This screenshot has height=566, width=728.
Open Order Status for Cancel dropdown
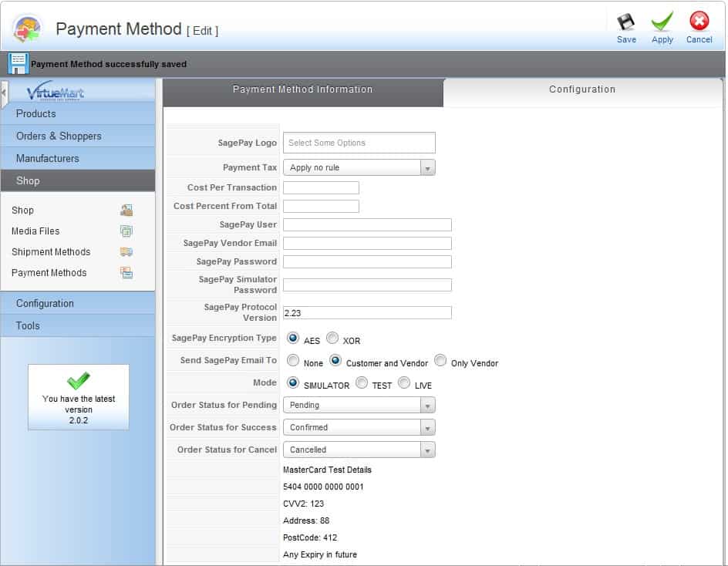359,450
